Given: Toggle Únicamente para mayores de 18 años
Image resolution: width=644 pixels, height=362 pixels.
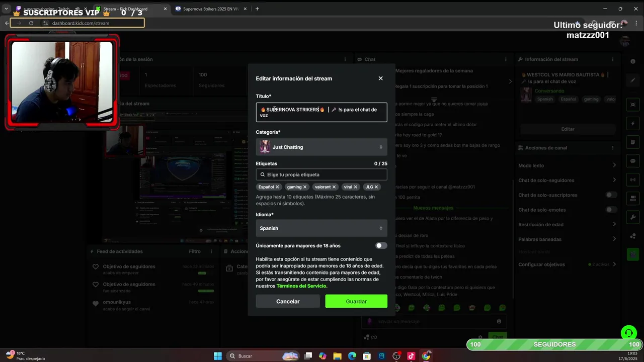Looking at the screenshot, I should tap(381, 246).
